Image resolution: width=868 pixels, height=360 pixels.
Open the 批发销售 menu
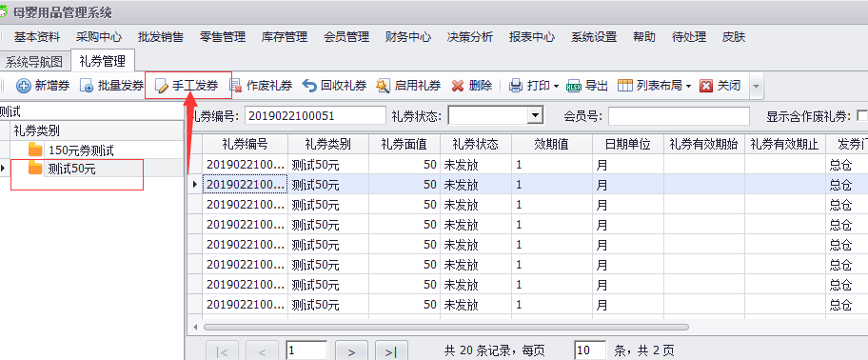point(161,37)
